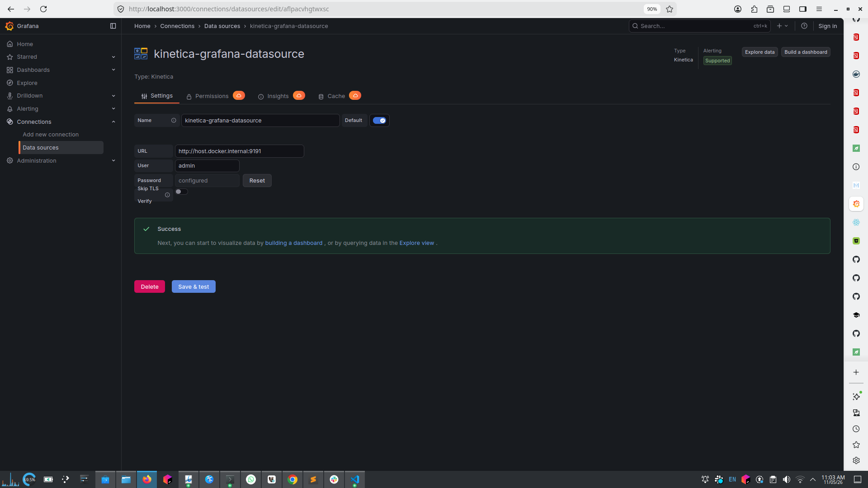Click Sign in link
868x488 pixels.
[827, 26]
